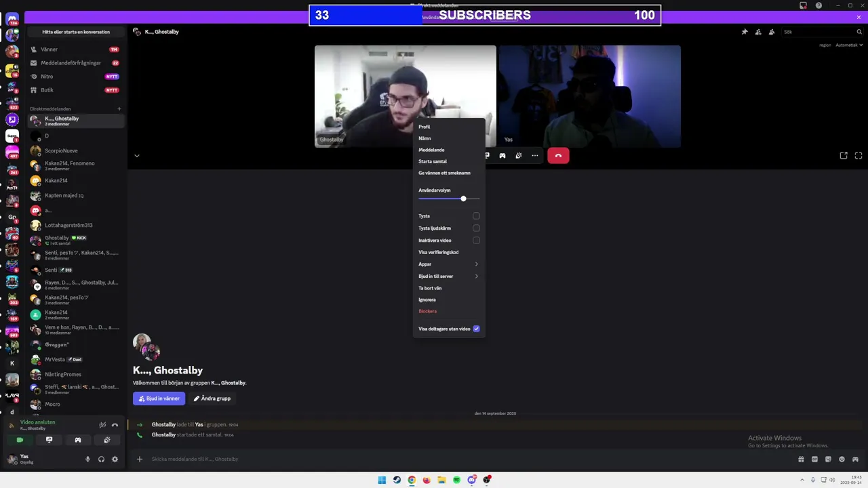
Task: Open Meddelandeförfrågningar
Action: (x=75, y=63)
